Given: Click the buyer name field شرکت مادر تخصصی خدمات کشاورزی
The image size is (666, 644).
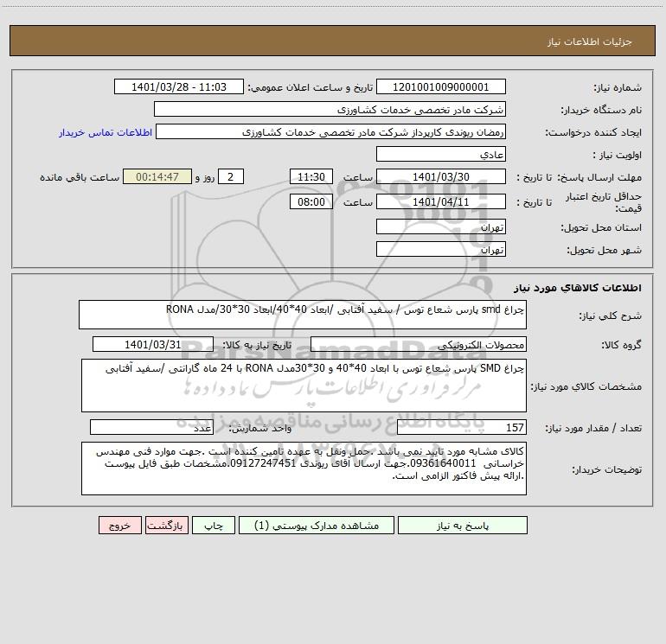Looking at the screenshot, I should pos(330,109).
